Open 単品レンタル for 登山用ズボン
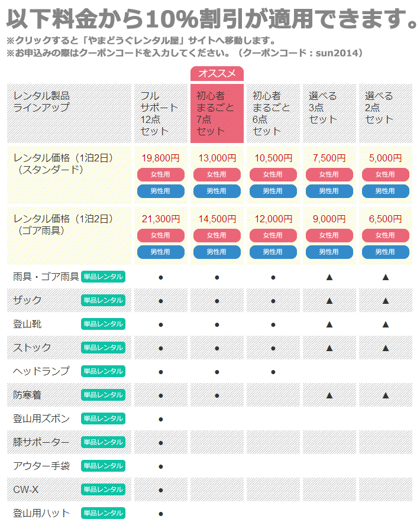This screenshot has width=420, height=532. tap(103, 419)
